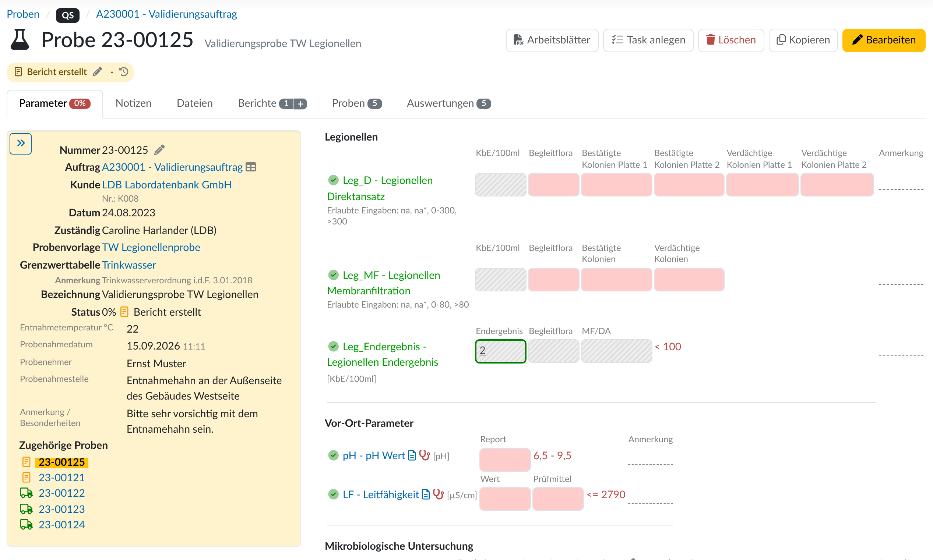Click the green check icon for Leg_MF
This screenshot has height=560, width=933.
tap(334, 275)
